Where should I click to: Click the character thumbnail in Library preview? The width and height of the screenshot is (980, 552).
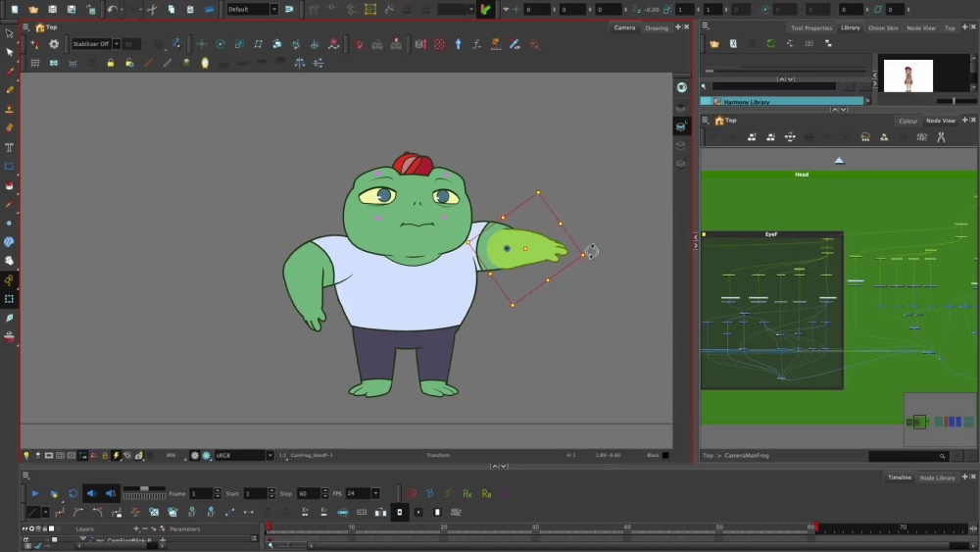click(908, 75)
